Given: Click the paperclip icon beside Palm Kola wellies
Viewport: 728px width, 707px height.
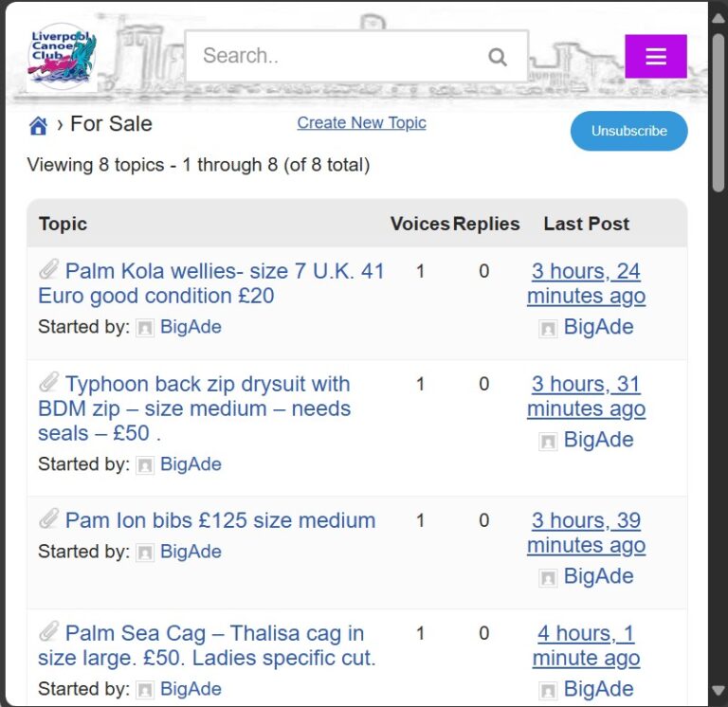Looking at the screenshot, I should 48,270.
